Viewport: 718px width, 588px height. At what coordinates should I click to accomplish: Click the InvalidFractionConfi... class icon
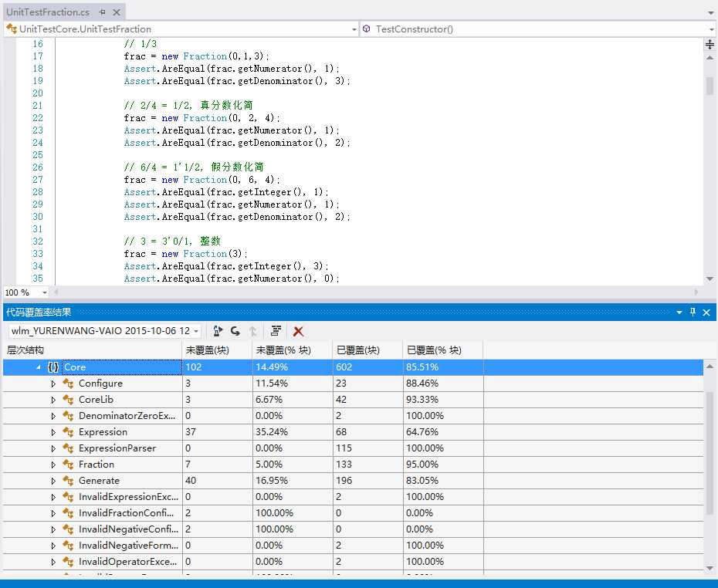click(68, 513)
